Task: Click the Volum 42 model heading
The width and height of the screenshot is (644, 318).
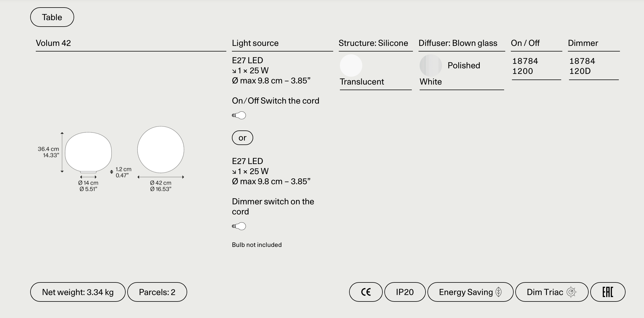Action: pyautogui.click(x=53, y=43)
